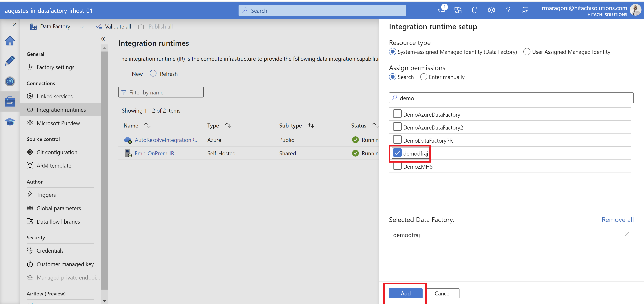
Task: Click New integration runtime button
Action: (x=132, y=74)
